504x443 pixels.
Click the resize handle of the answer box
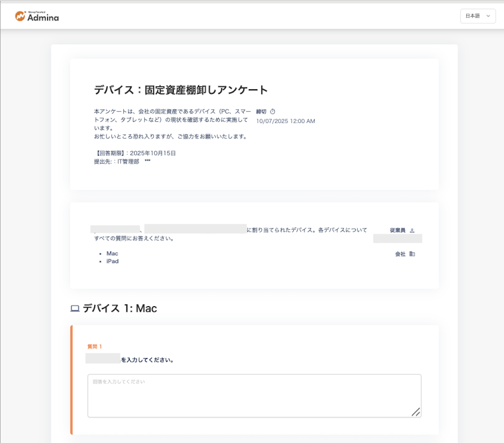[x=416, y=412]
